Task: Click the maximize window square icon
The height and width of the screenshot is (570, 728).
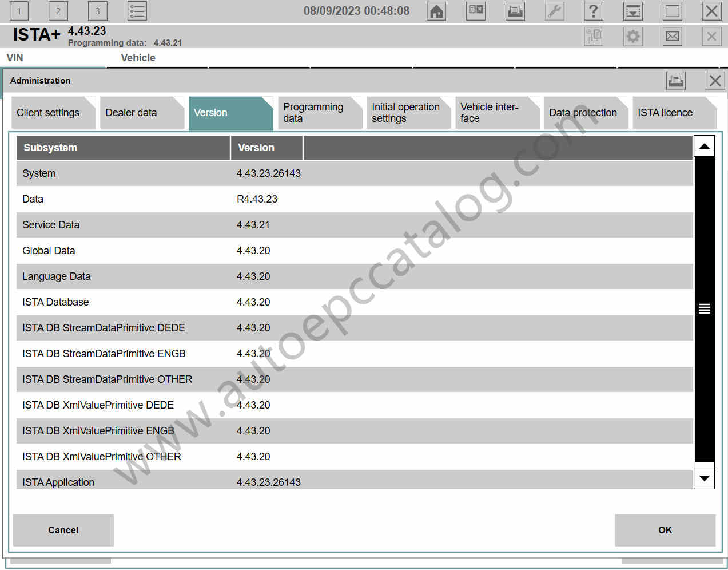Action: pyautogui.click(x=673, y=11)
